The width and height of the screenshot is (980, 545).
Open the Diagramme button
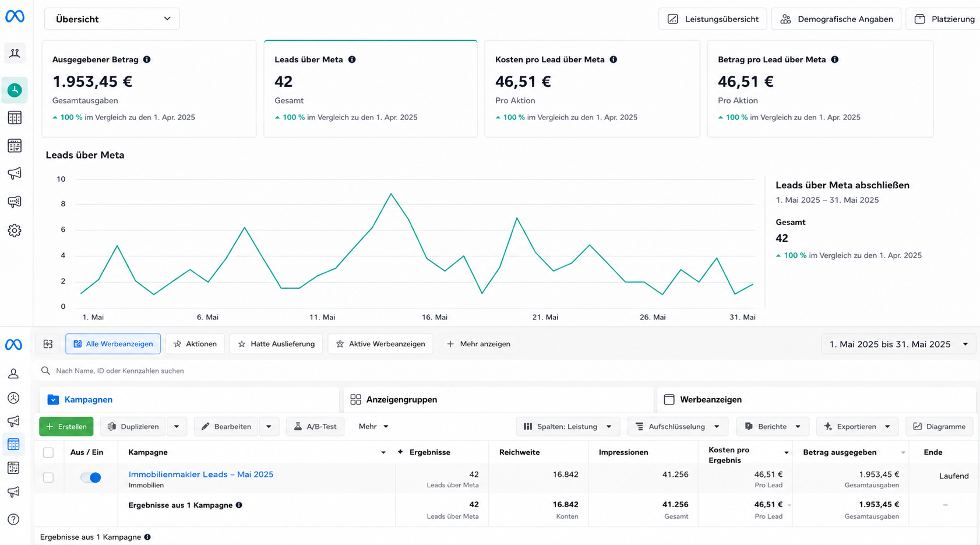pyautogui.click(x=939, y=427)
